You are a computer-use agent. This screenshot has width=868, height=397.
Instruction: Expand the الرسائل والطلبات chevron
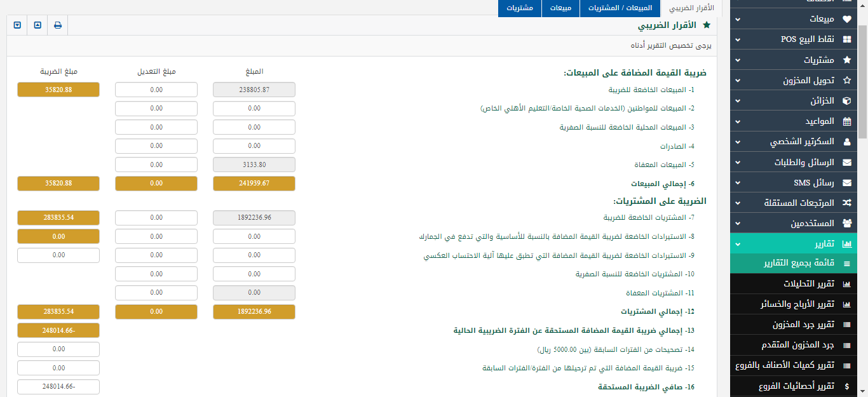pyautogui.click(x=738, y=163)
